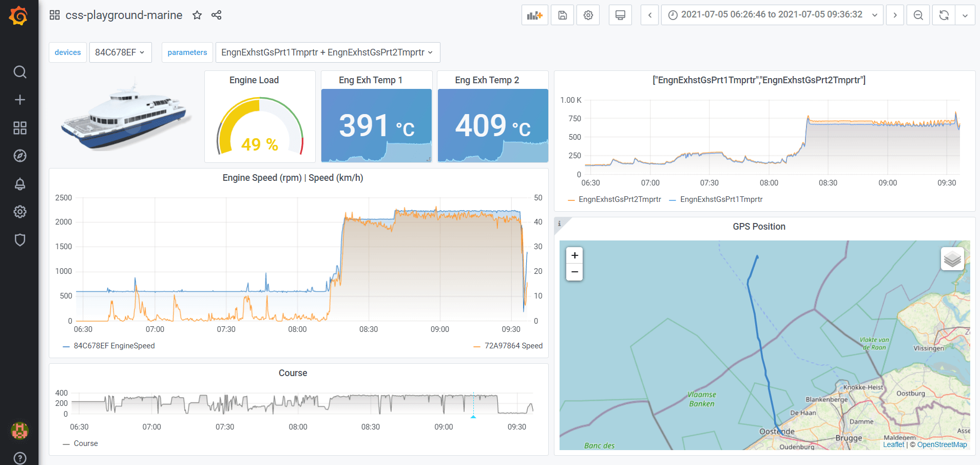This screenshot has width=980, height=465.
Task: Save the dashboard using the save icon
Action: click(562, 15)
